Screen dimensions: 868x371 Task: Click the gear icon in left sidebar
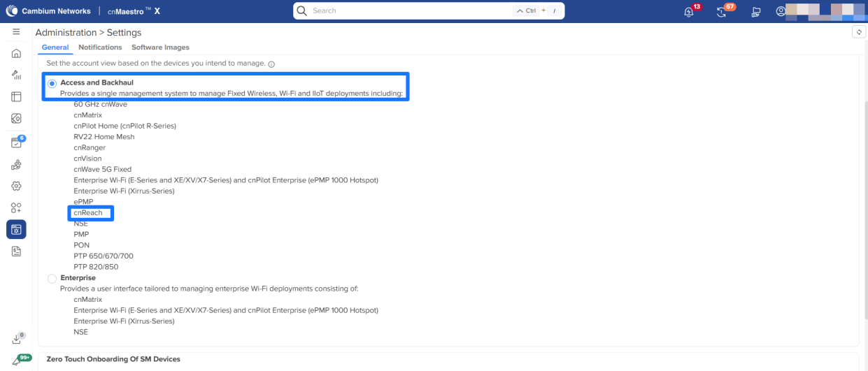(16, 186)
